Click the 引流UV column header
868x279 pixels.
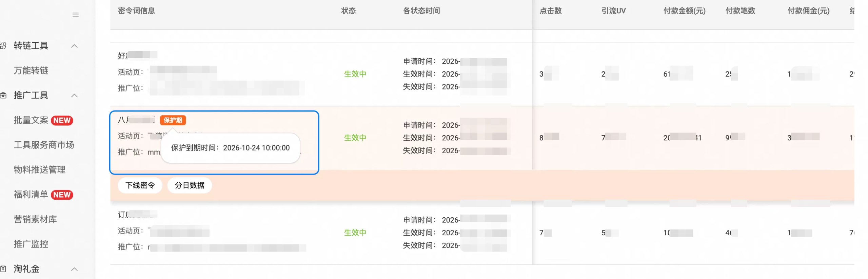click(613, 11)
